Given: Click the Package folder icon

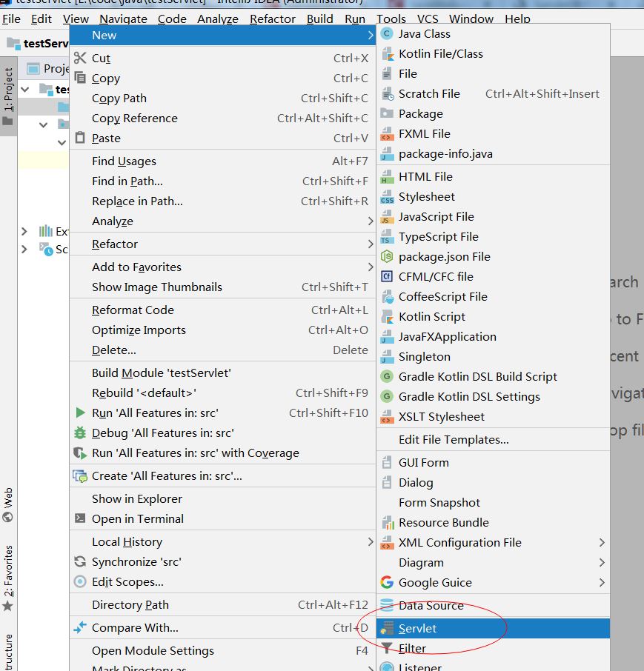Looking at the screenshot, I should click(387, 113).
